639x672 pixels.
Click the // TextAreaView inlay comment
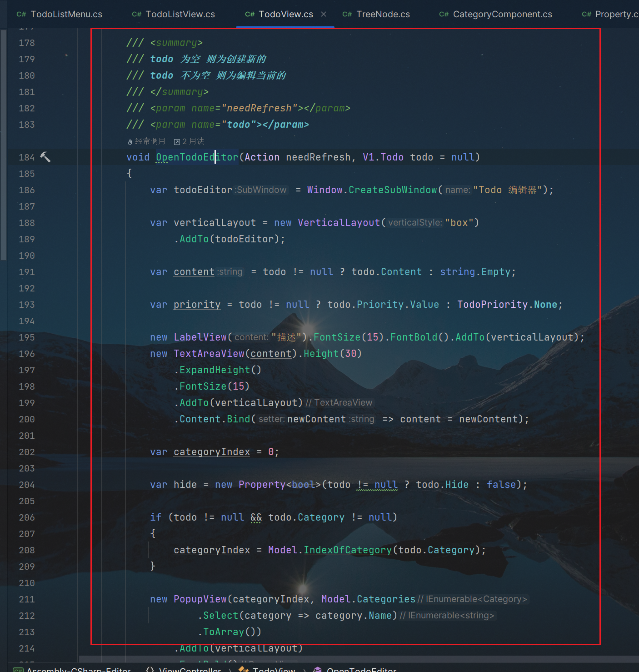[339, 403]
